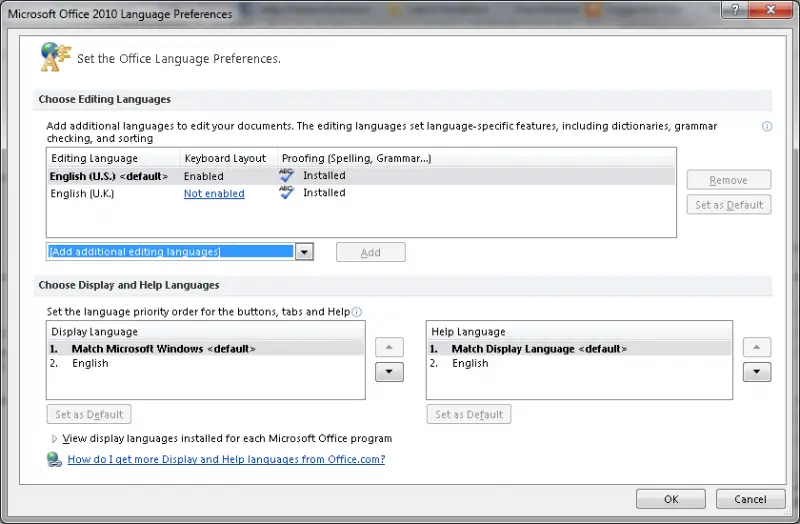Click Set as Default for editing languages
The image size is (800, 524).
point(729,205)
